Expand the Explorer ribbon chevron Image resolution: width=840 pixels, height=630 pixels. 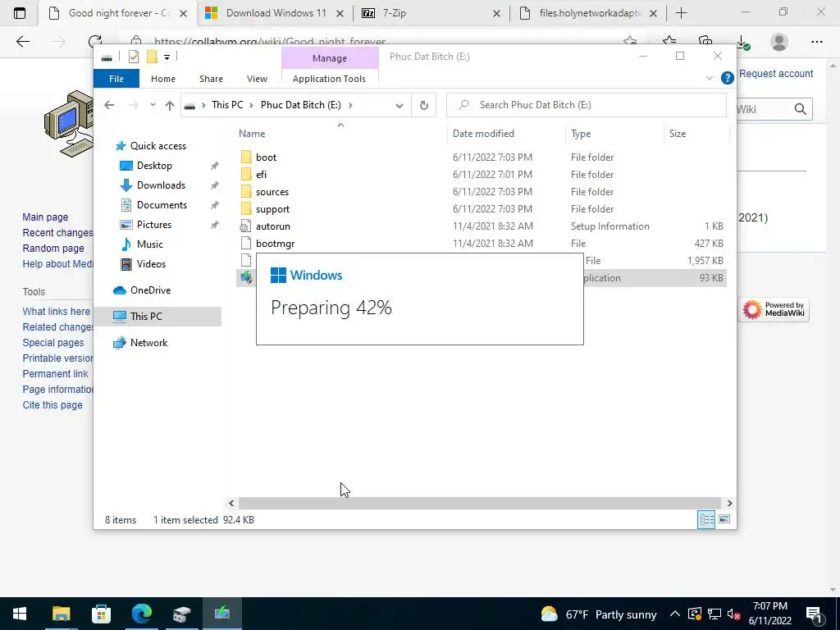pyautogui.click(x=710, y=78)
